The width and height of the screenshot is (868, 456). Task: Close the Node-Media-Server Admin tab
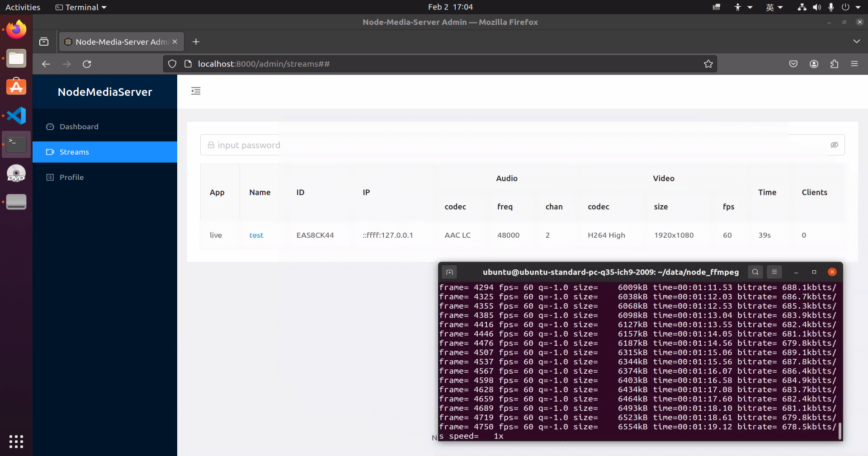pos(175,42)
